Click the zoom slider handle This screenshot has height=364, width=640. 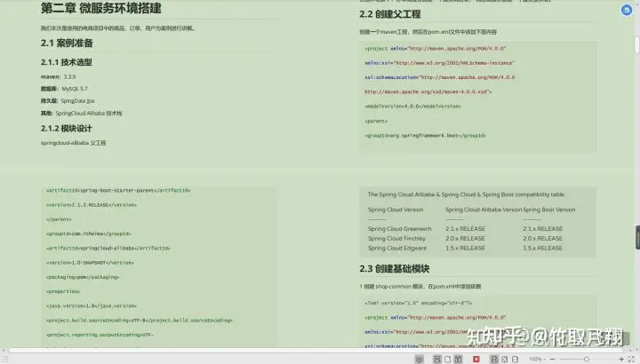(587, 359)
